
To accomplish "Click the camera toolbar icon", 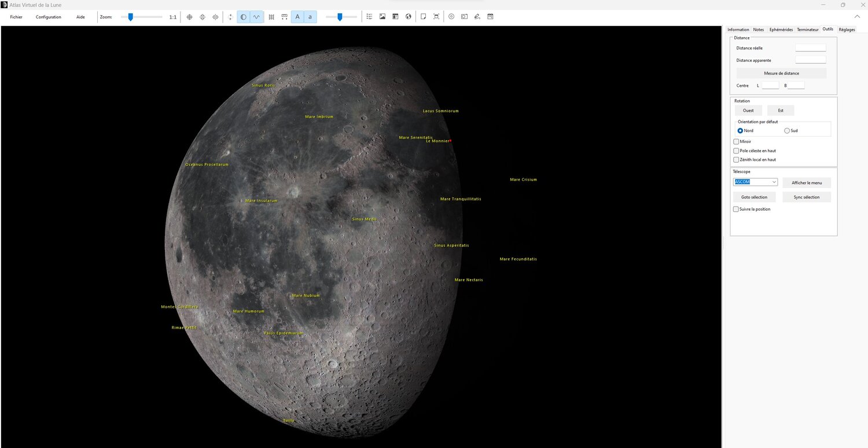I will (x=464, y=17).
